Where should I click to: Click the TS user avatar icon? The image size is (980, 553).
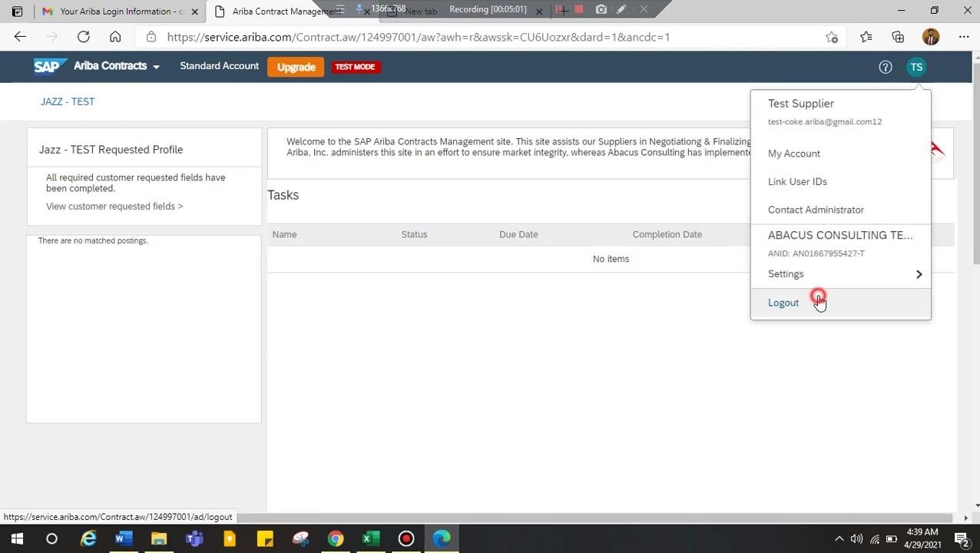point(916,67)
